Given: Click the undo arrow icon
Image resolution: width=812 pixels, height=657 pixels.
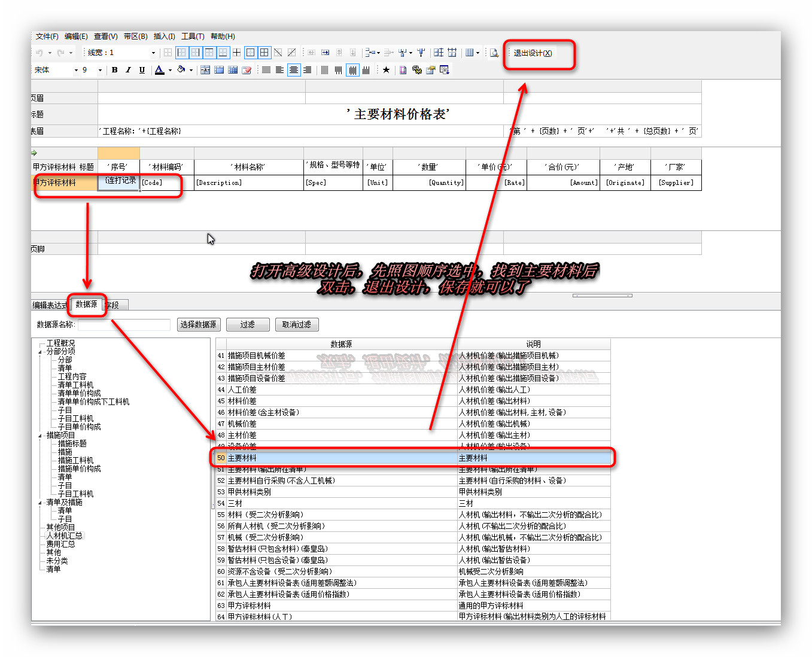Looking at the screenshot, I should pyautogui.click(x=39, y=53).
